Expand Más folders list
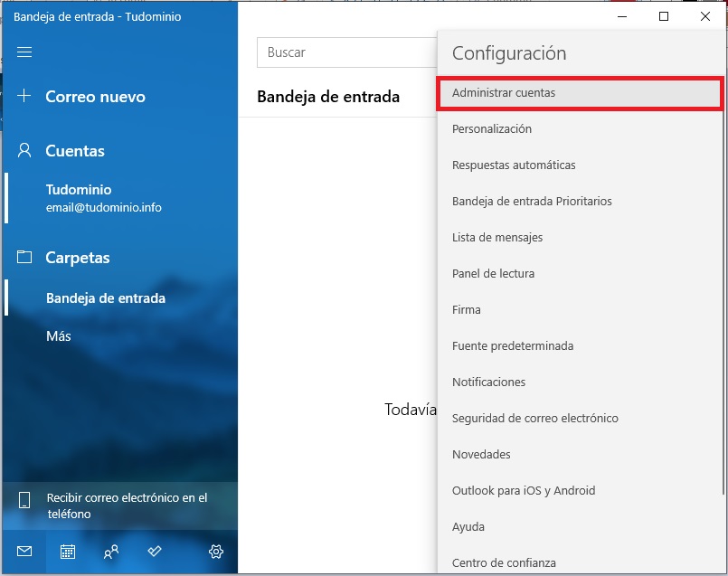Image resolution: width=728 pixels, height=576 pixels. click(x=59, y=336)
